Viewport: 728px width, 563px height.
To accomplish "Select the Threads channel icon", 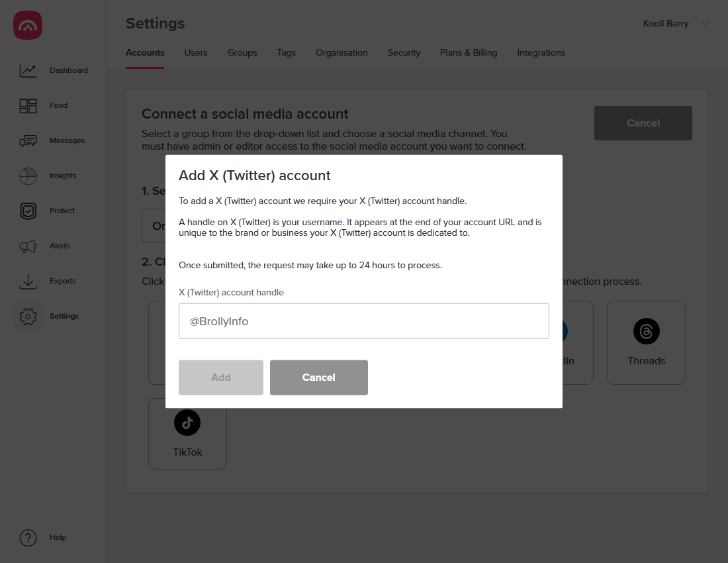I will pyautogui.click(x=646, y=331).
